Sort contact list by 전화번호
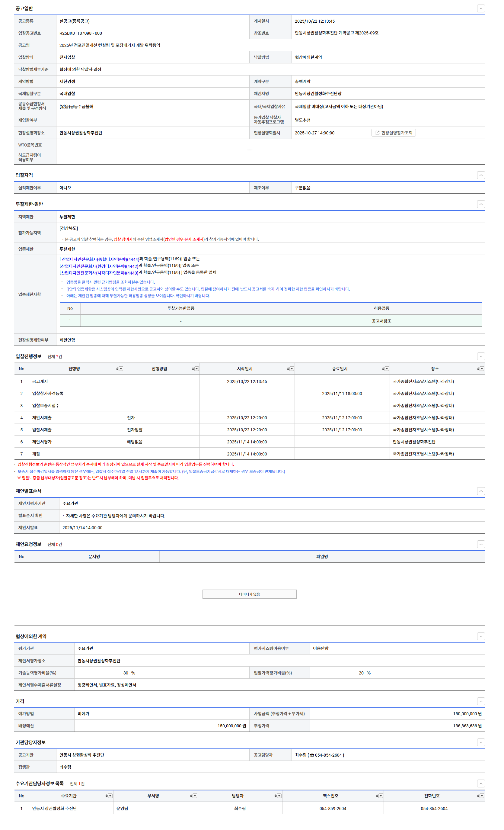 [x=478, y=796]
